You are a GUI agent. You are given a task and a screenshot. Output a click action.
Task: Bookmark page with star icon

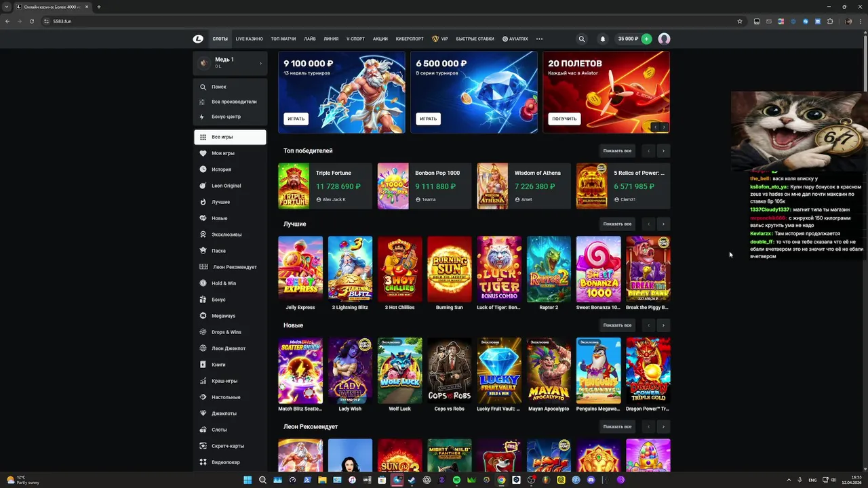pos(740,21)
